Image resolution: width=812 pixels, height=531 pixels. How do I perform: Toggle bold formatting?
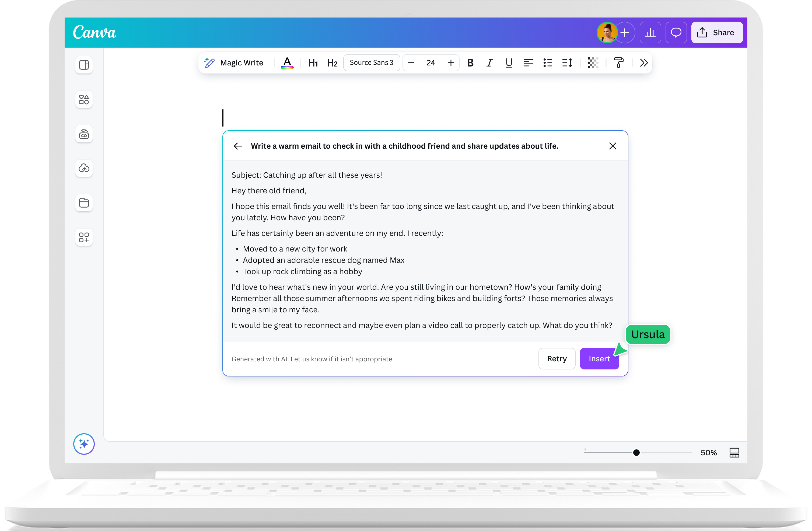471,63
